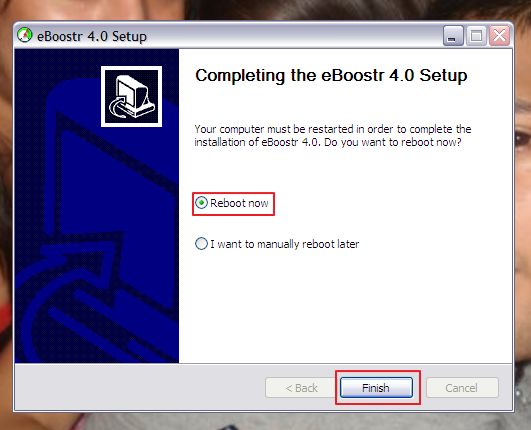
Task: Click the restart required message paragraph
Action: [333, 135]
